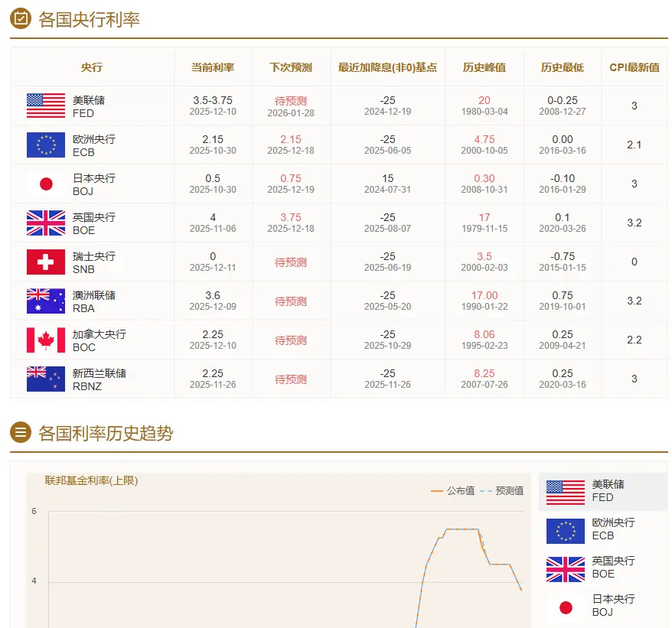Click the New Zealand flag in RBNZ row
Viewport: 672px width, 628px height.
point(46,379)
